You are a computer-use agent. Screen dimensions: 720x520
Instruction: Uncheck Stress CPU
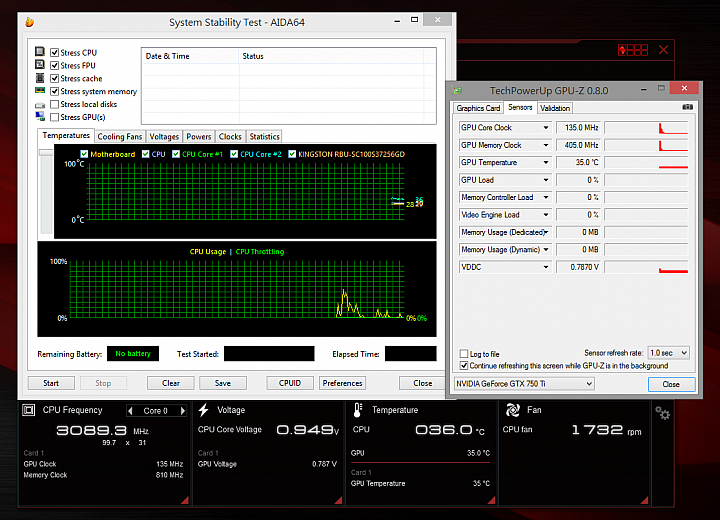pos(54,52)
